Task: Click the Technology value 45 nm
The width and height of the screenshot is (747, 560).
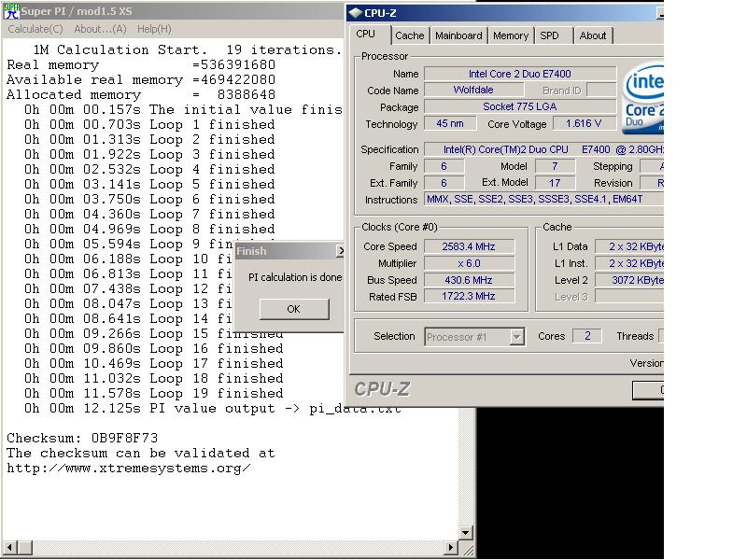Action: (x=450, y=123)
